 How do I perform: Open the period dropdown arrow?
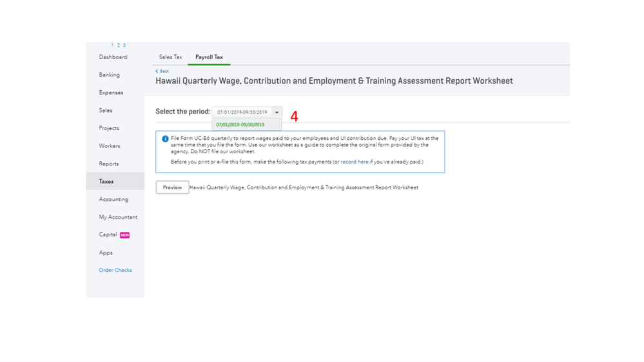click(x=277, y=113)
